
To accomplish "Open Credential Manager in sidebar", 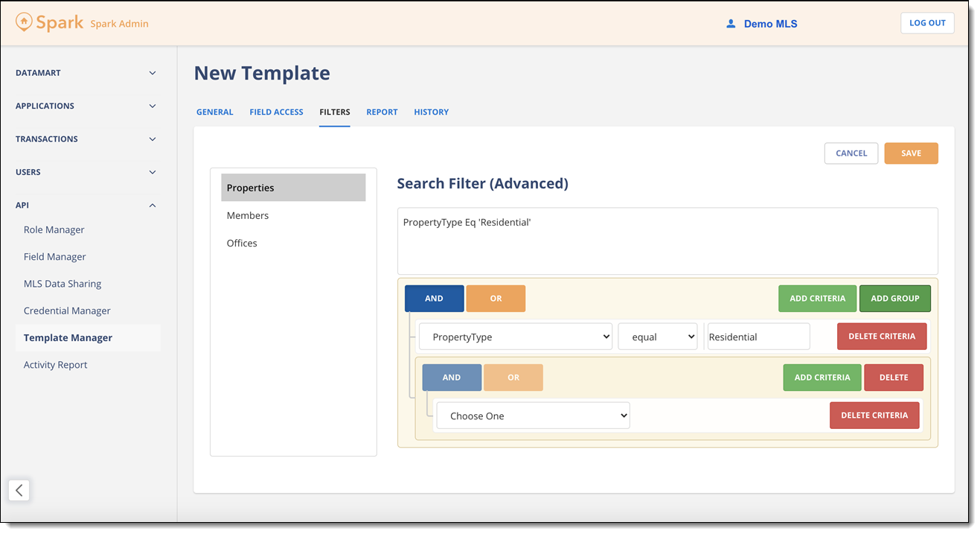I will coord(67,311).
